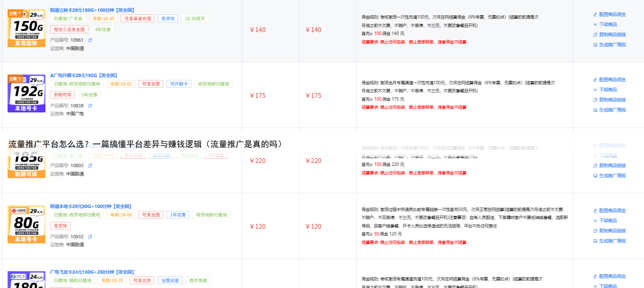Click 配置商品佣金 for A广电升卿卡 row
This screenshot has height=288, width=644.
(612, 80)
